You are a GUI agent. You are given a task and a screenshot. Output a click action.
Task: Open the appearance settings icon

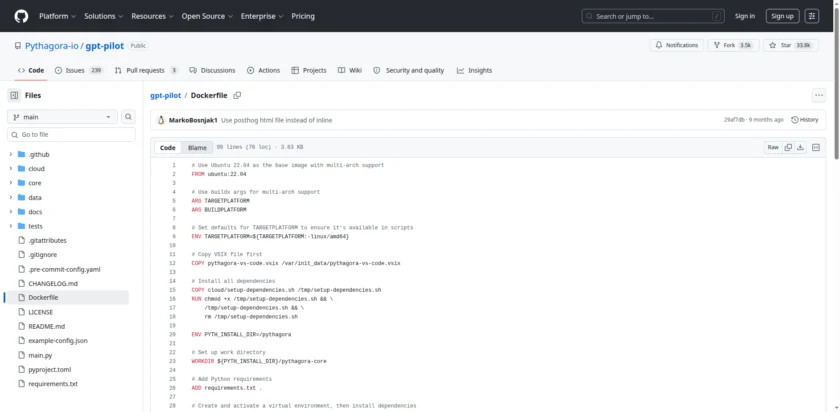[x=812, y=16]
